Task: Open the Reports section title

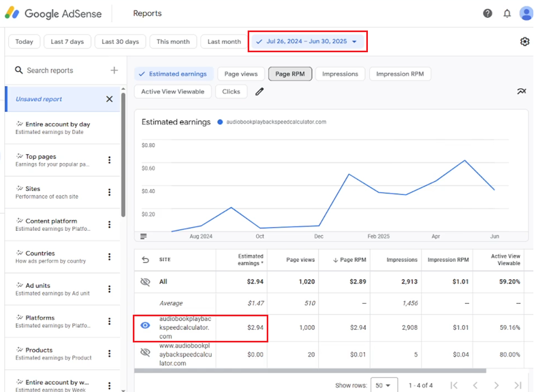Action: pyautogui.click(x=147, y=13)
